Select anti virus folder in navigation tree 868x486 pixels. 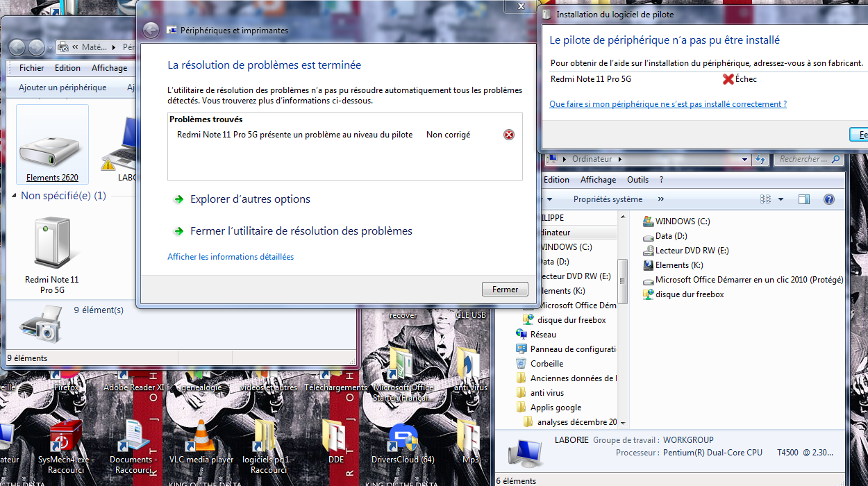coord(540,393)
